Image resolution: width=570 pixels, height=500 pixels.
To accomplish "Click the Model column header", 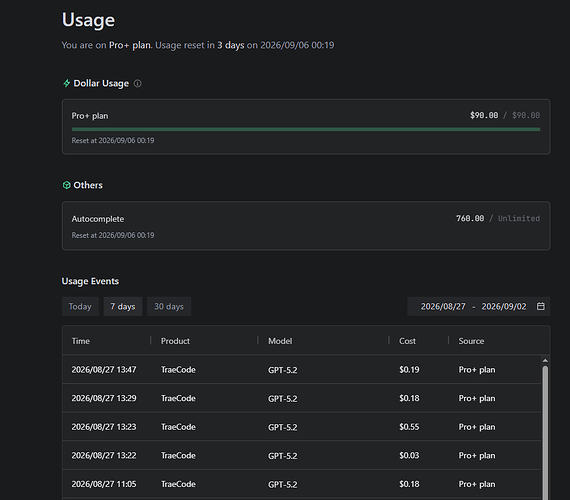I will [280, 341].
